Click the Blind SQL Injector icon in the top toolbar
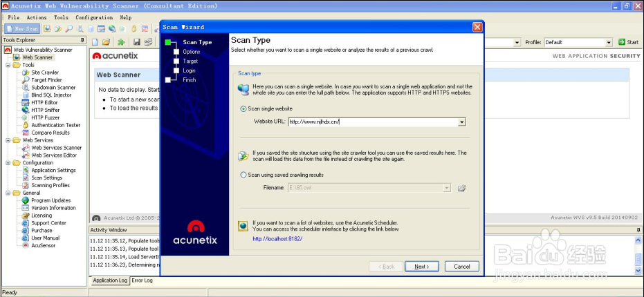 coord(91,29)
